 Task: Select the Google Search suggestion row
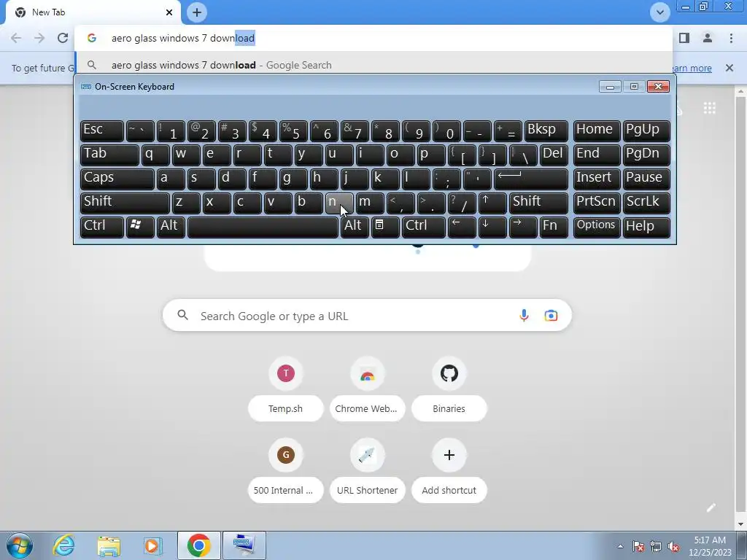pos(374,65)
